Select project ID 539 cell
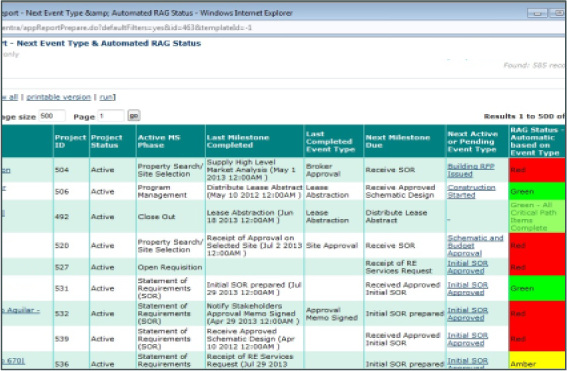 point(71,339)
